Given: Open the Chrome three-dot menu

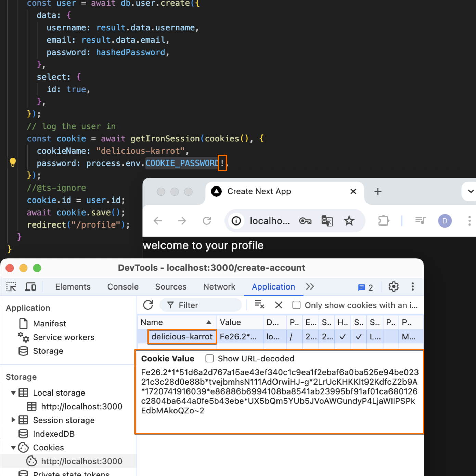Looking at the screenshot, I should (x=469, y=221).
